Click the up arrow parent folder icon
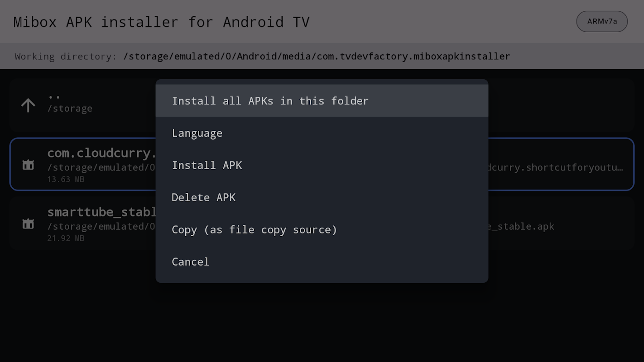 (x=28, y=105)
